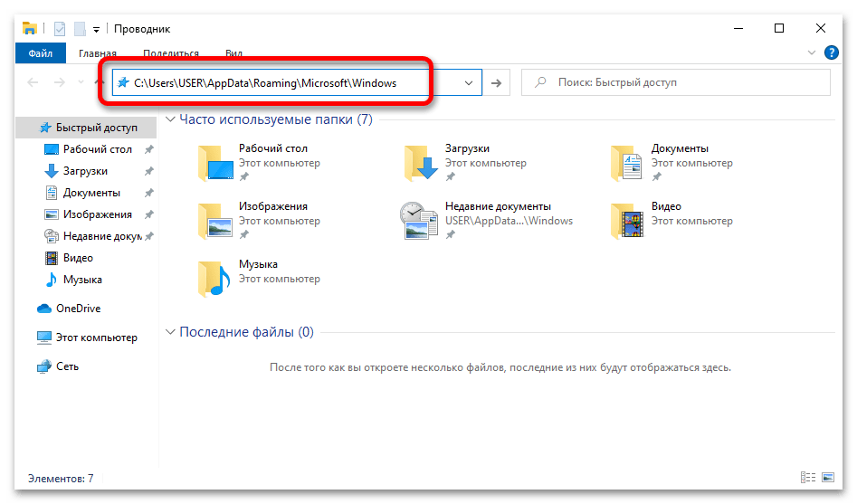
Task: Open the Файл ribbon tab
Action: (x=41, y=53)
